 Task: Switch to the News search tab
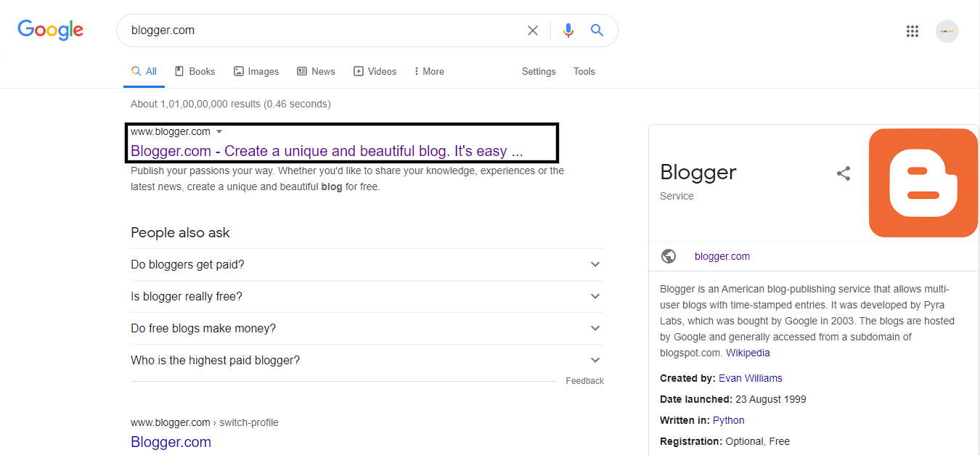[x=316, y=70]
